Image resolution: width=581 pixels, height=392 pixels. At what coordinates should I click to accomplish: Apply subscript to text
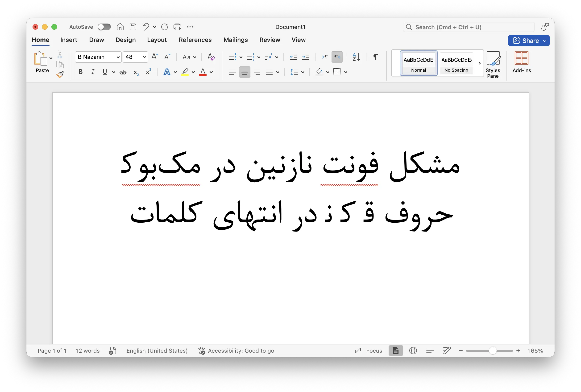136,73
